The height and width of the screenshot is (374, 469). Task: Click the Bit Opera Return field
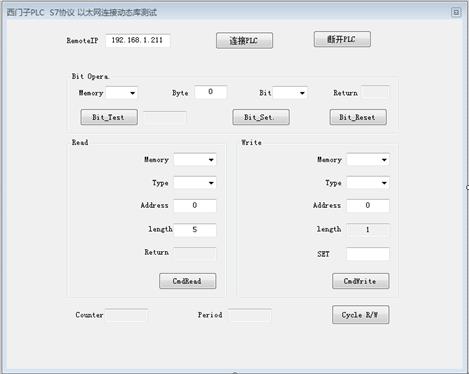(376, 92)
